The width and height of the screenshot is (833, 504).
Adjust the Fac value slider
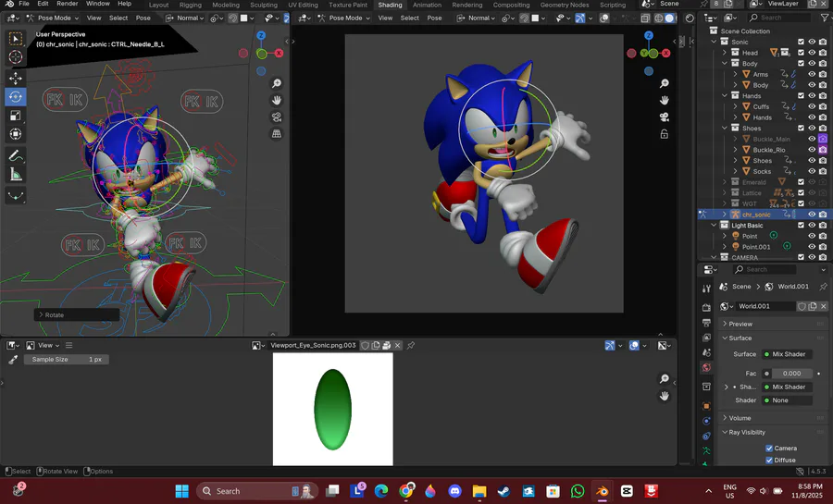point(791,374)
